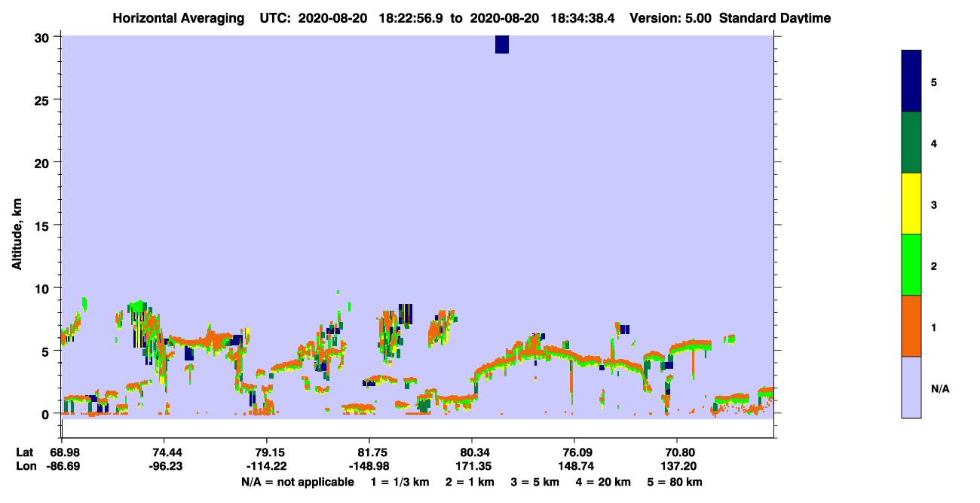Image resolution: width=980 pixels, height=503 pixels.
Task: Click the yellow level 3 color swatch
Action: click(x=911, y=204)
